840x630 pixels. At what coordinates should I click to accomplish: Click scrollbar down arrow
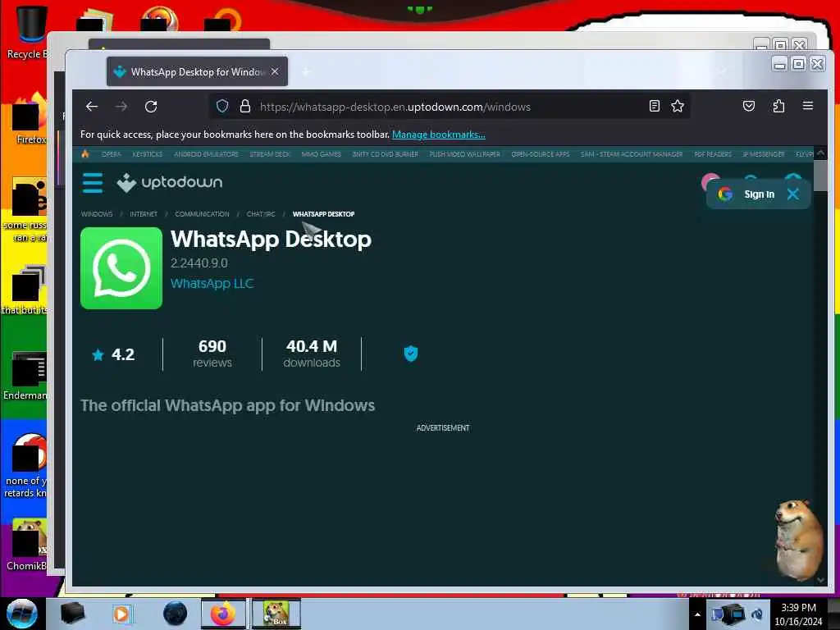point(820,580)
